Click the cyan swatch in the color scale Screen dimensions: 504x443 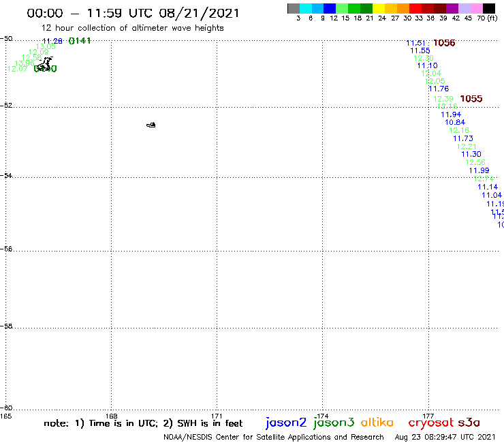(305, 8)
